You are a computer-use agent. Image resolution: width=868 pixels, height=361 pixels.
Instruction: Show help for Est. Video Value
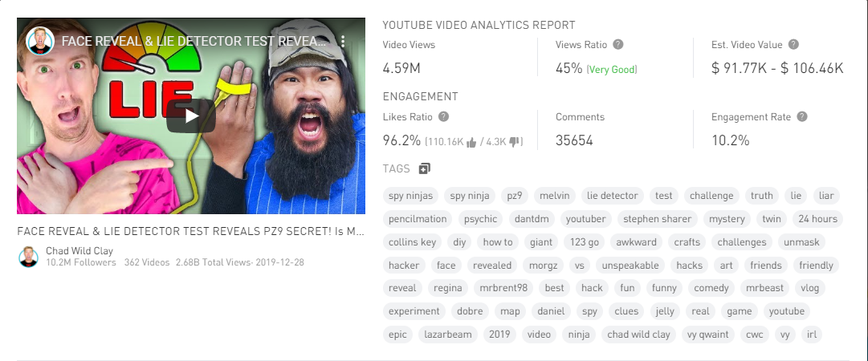point(793,45)
